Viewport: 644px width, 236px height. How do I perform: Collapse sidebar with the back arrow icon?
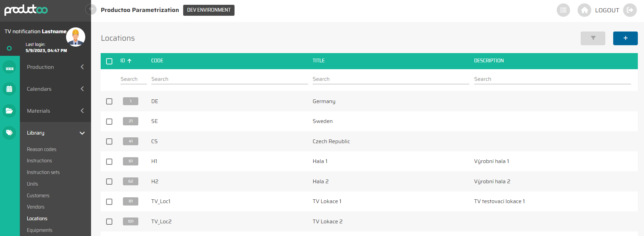click(91, 9)
